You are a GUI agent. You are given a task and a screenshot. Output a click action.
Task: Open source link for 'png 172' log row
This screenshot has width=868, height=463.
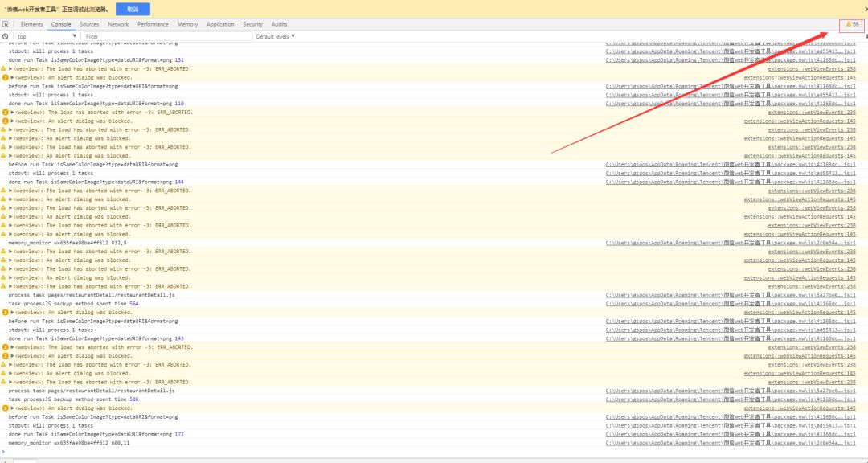coord(730,434)
